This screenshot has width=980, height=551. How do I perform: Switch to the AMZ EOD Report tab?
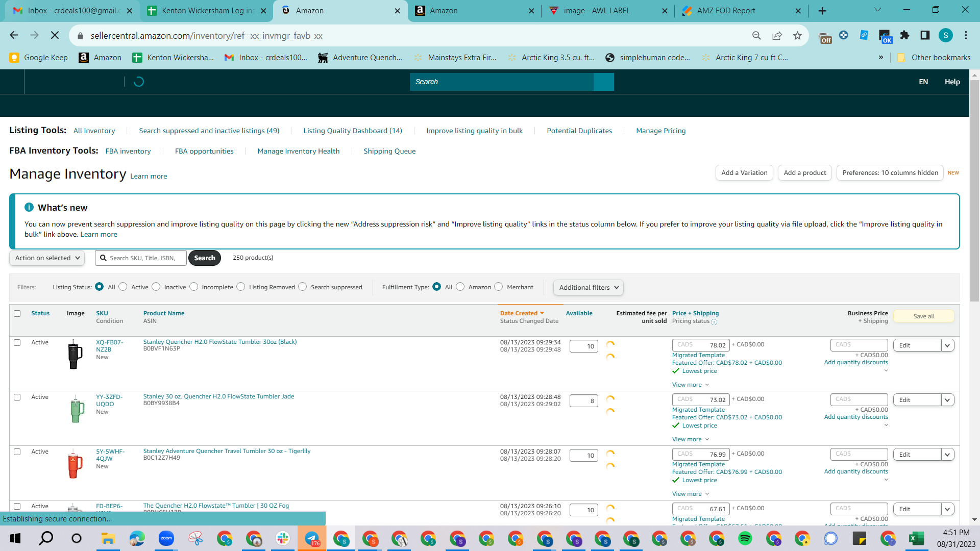click(742, 11)
